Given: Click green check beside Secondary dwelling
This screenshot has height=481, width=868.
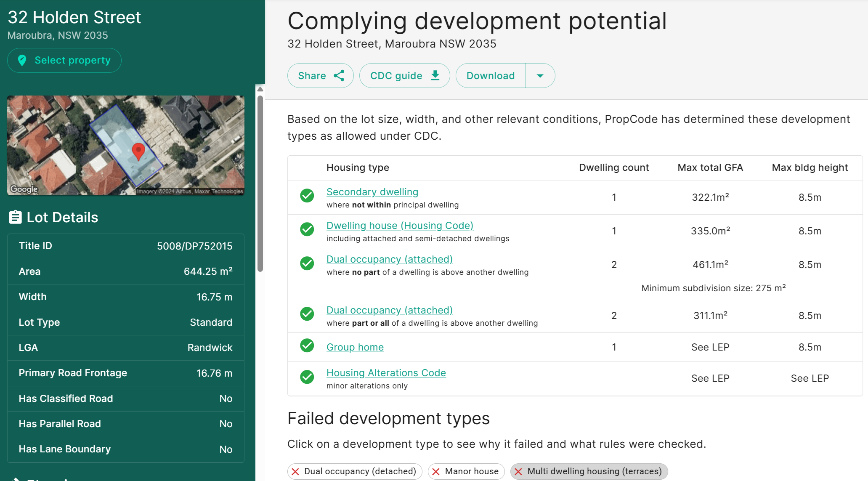Looking at the screenshot, I should click(x=307, y=196).
